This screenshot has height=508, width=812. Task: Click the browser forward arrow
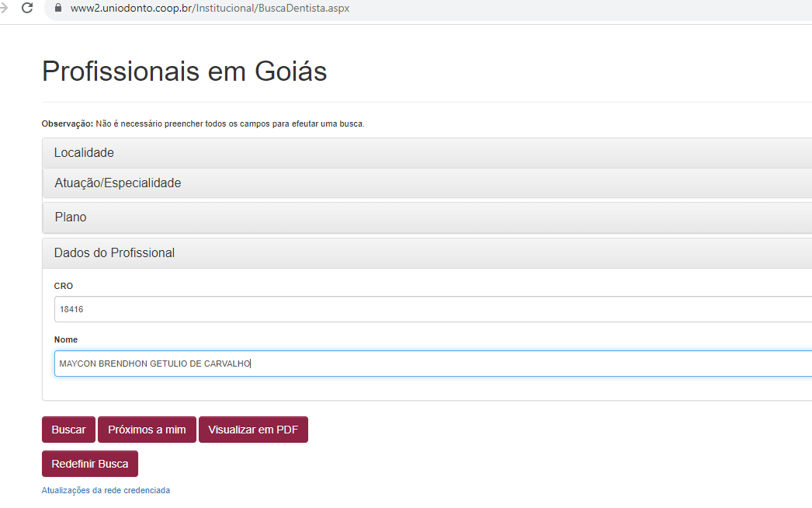[3, 8]
